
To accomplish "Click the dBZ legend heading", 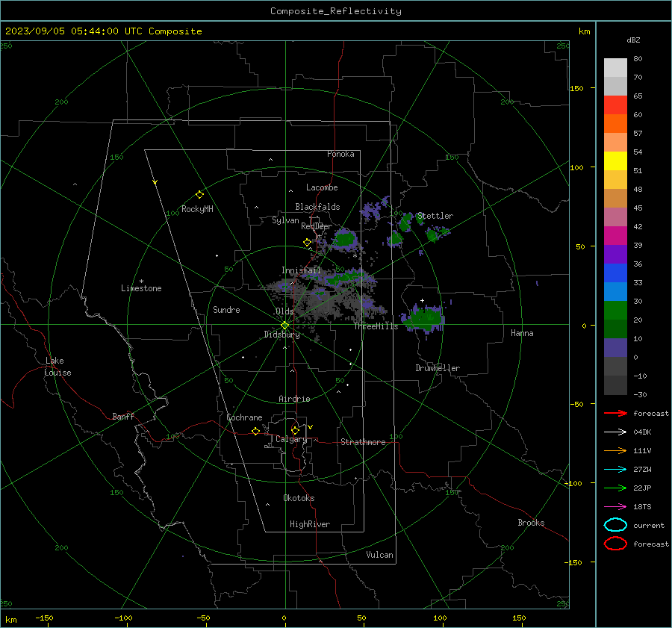I will click(633, 40).
